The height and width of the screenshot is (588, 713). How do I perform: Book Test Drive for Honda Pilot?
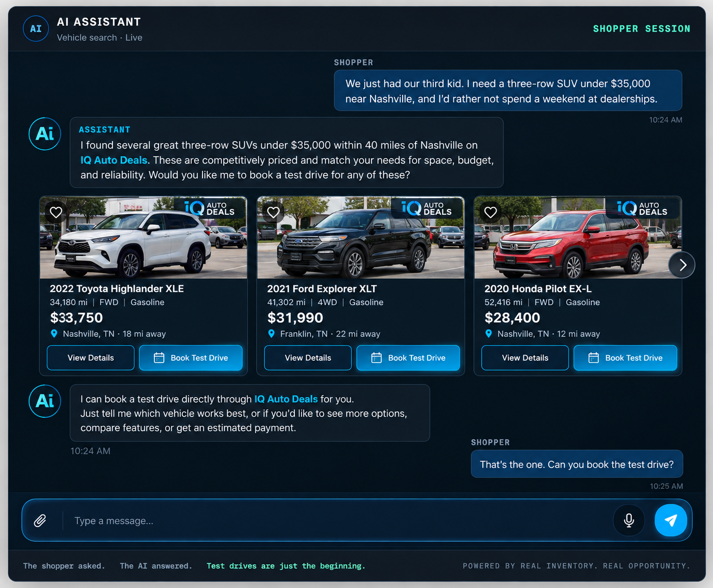point(625,358)
